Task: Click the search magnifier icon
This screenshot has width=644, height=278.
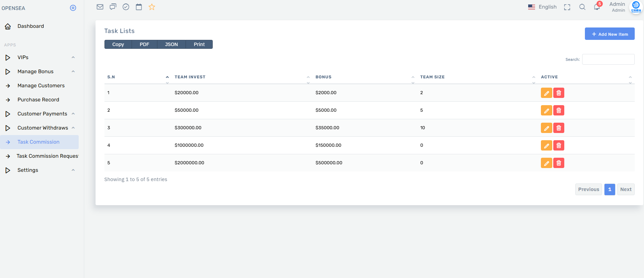Action: point(582,7)
